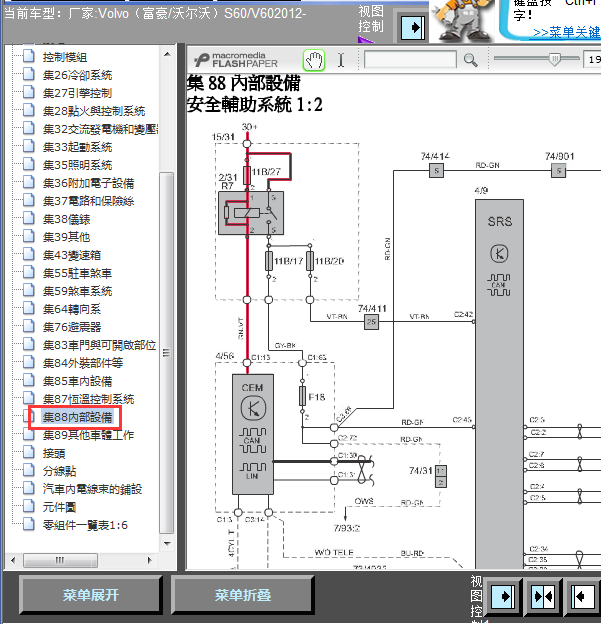Click the bottom left-arrow view control icon
The width and height of the screenshot is (601, 624).
pyautogui.click(x=583, y=597)
